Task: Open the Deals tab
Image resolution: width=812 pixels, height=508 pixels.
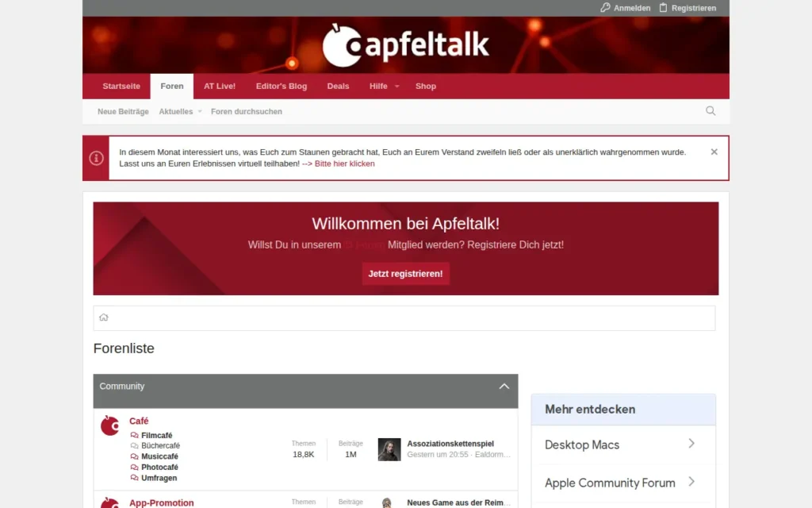Action: (x=338, y=86)
